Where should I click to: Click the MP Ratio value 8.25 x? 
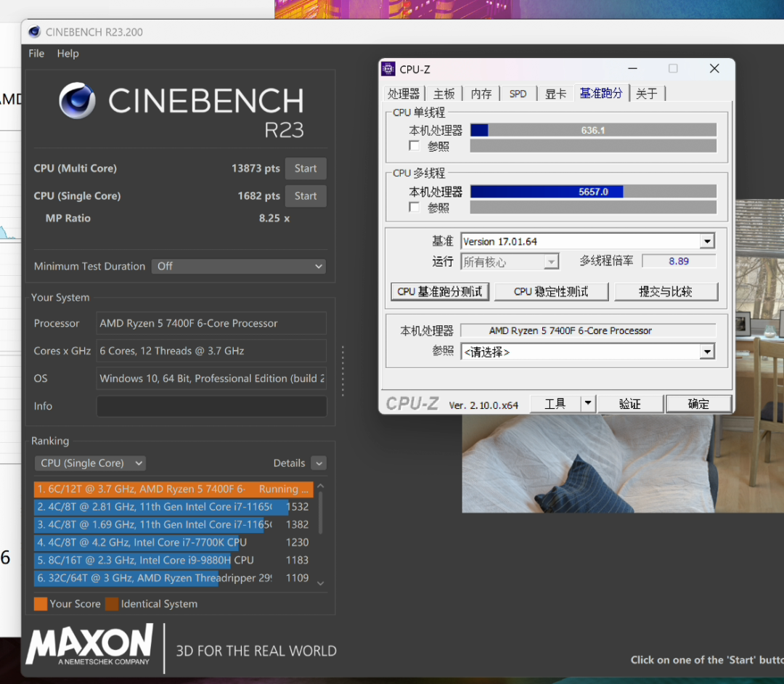tap(274, 219)
